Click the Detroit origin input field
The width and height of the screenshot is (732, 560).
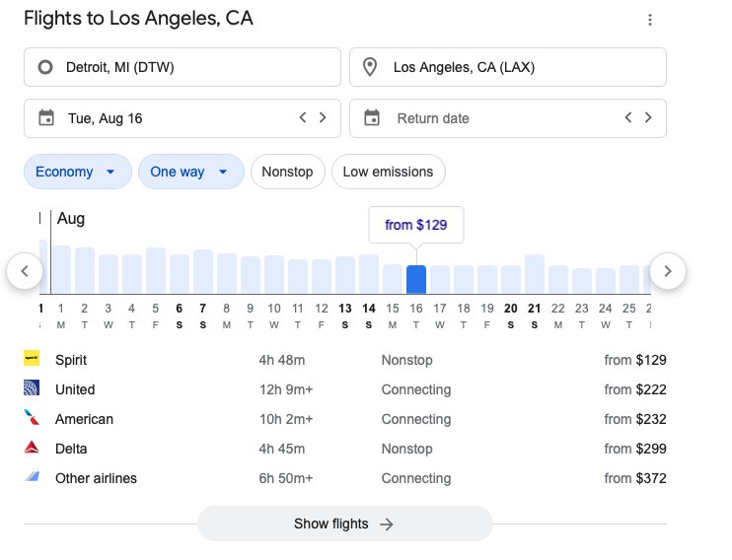point(183,67)
